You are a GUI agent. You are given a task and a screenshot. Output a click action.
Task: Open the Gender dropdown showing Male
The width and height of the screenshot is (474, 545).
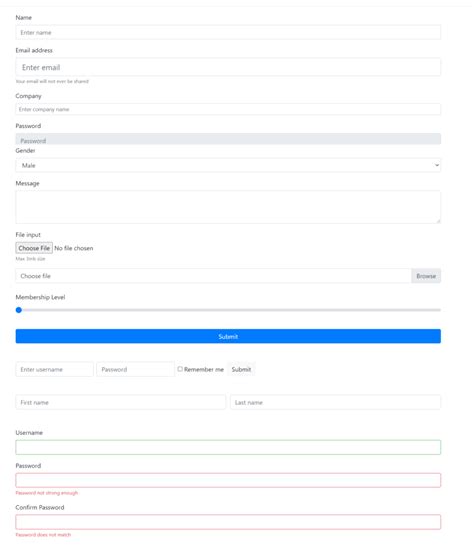[228, 165]
